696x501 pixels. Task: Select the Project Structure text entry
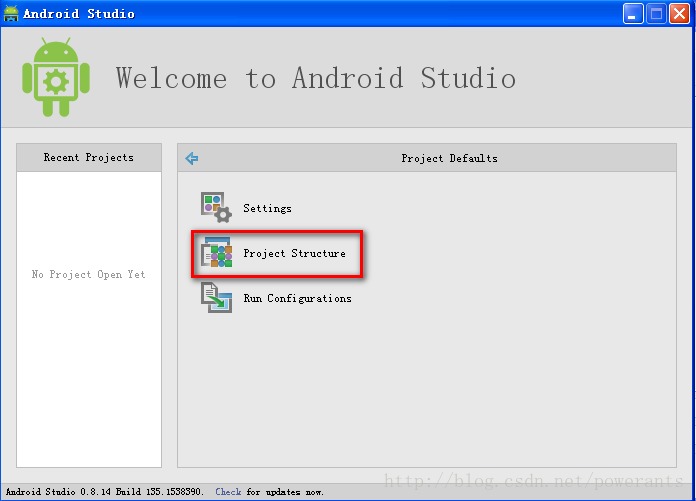coord(294,253)
